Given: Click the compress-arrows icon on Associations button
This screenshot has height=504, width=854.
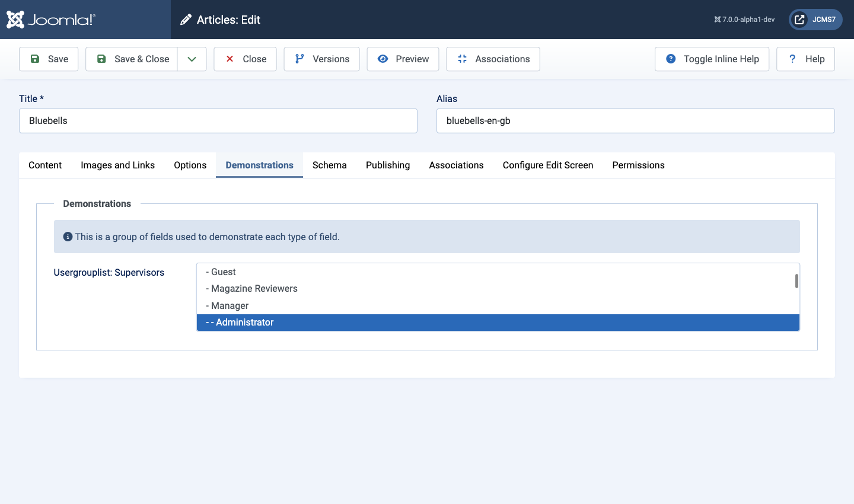Looking at the screenshot, I should tap(463, 59).
